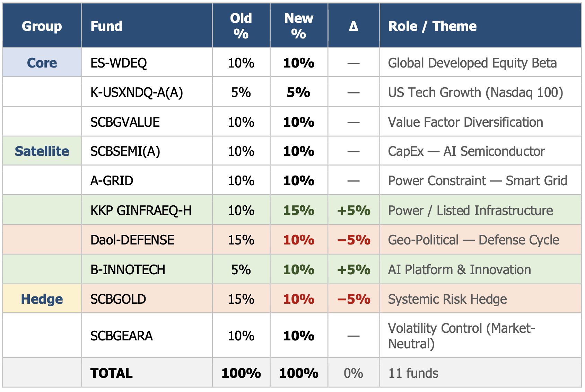Click the SCBGEARA fund name
585x392 pixels.
coord(121,336)
